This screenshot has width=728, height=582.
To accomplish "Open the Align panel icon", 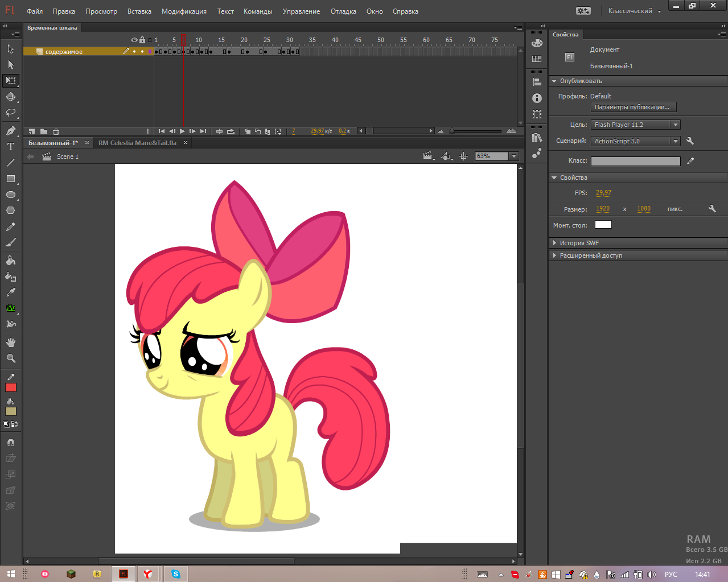I will click(x=537, y=82).
